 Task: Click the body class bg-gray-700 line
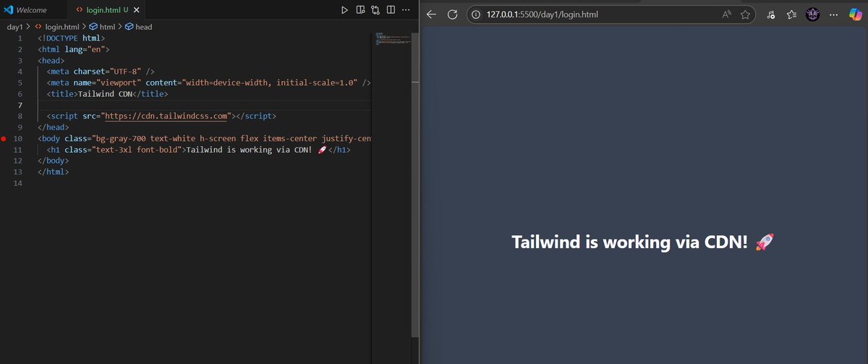coord(205,138)
